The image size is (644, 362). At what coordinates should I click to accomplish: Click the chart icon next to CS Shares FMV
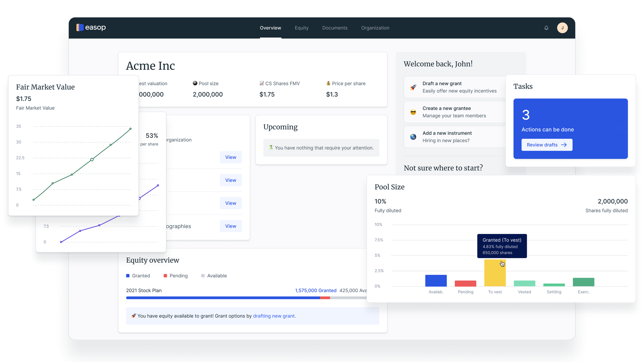pos(261,83)
